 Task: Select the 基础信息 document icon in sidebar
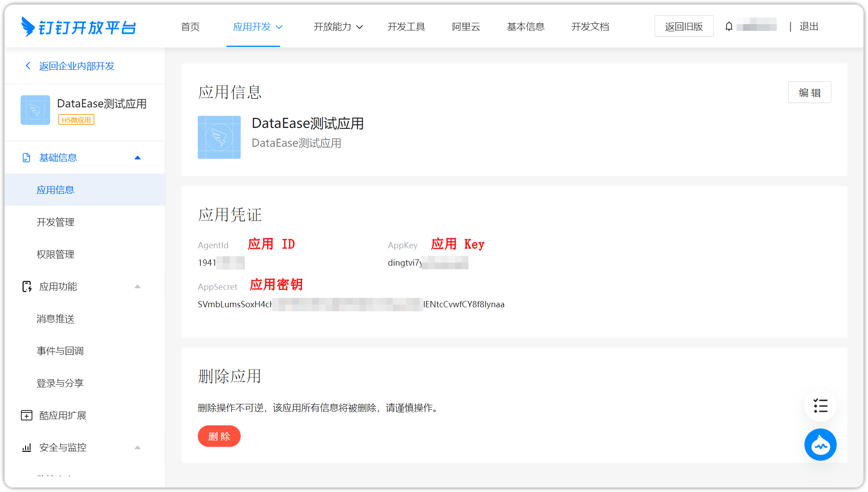(26, 157)
